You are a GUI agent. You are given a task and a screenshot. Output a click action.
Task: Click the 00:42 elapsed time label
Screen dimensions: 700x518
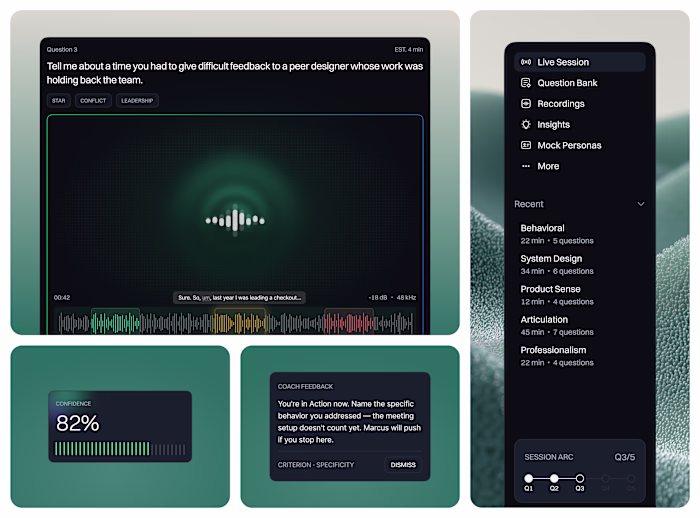point(62,297)
